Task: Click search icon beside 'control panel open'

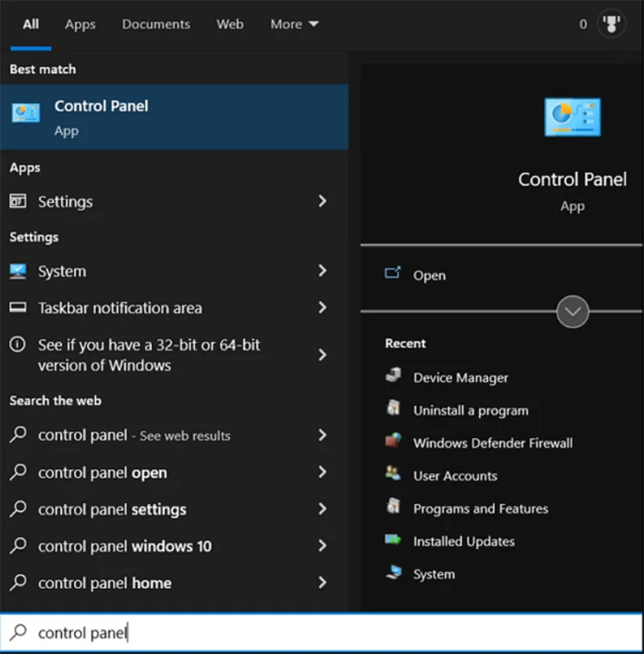Action: click(x=19, y=472)
